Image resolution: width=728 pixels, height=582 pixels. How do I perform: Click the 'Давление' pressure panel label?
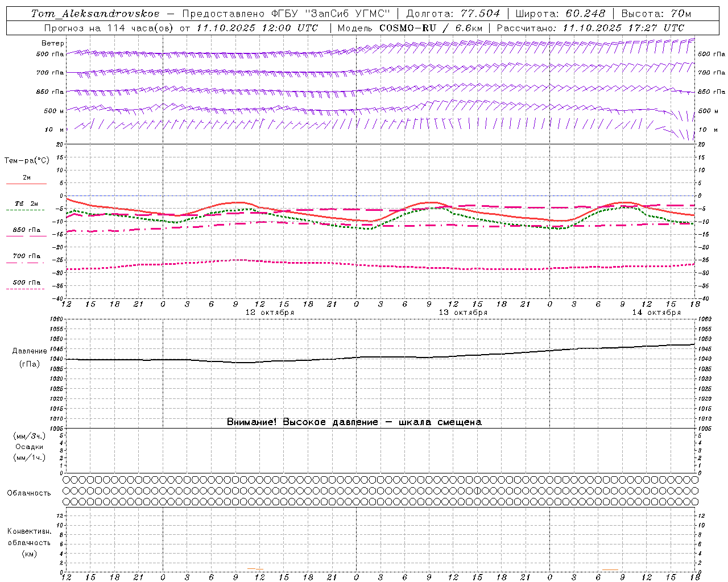coord(30,351)
